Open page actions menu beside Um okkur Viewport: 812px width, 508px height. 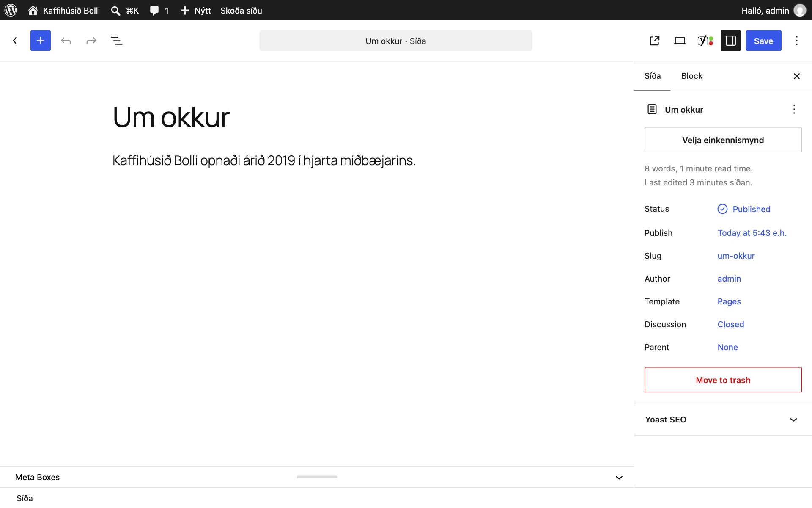794,109
